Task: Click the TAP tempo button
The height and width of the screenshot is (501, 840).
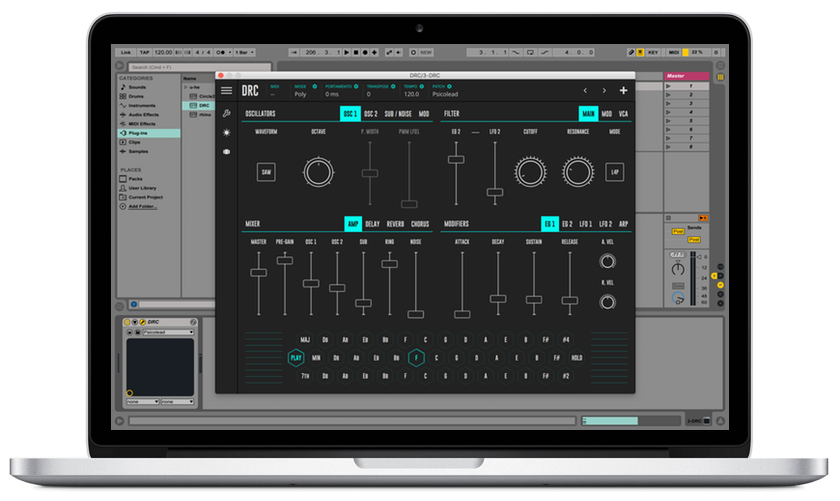Action: click(x=145, y=53)
